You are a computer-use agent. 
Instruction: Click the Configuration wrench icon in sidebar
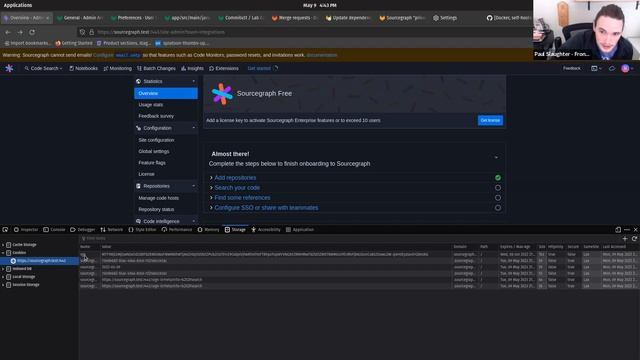138,128
